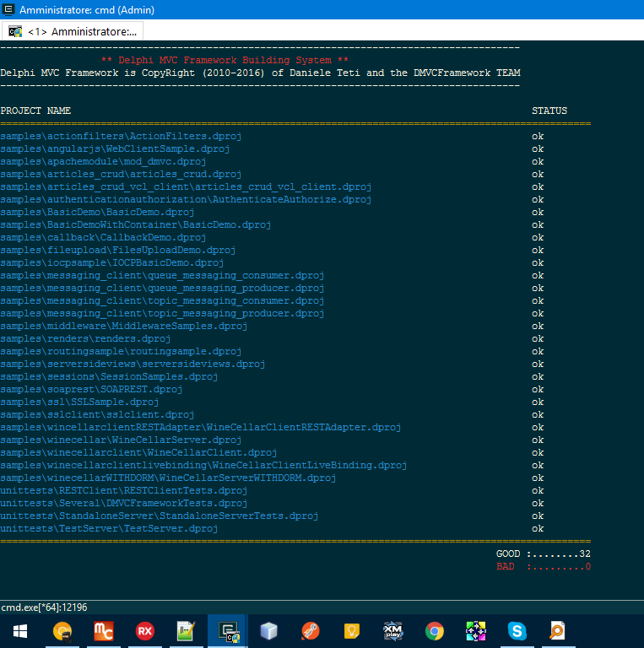Image resolution: width=644 pixels, height=648 pixels.
Task: Click the WineCellarClientRESTAdapter.dproj line
Action: coord(201,428)
